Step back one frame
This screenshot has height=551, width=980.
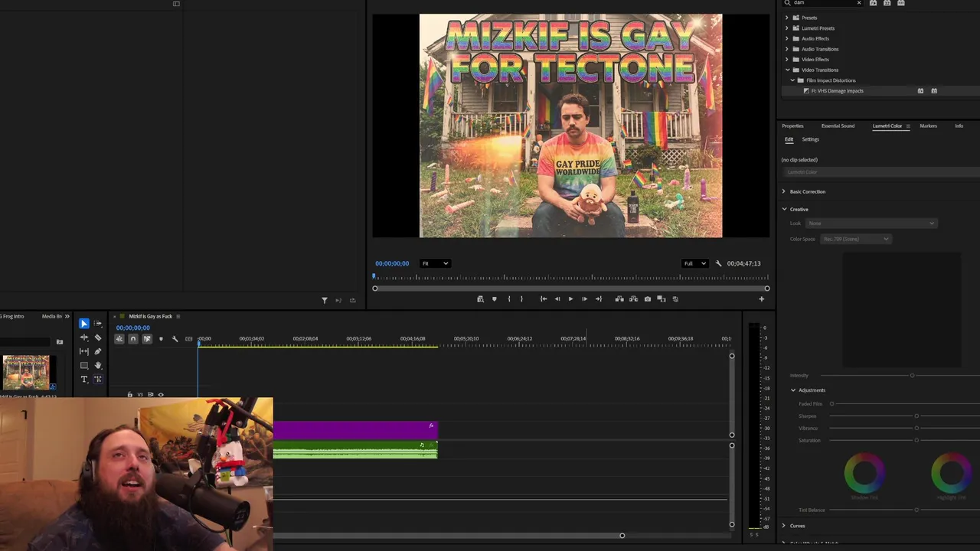557,299
